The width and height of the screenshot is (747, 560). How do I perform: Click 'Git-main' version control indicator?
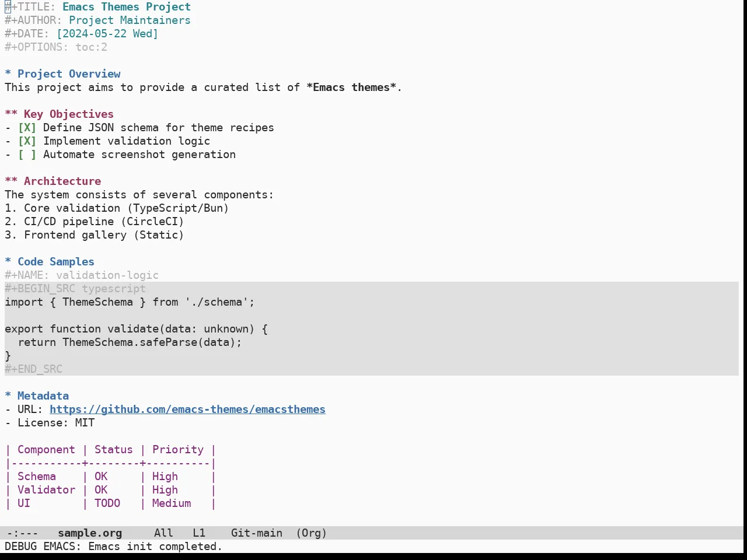click(257, 533)
